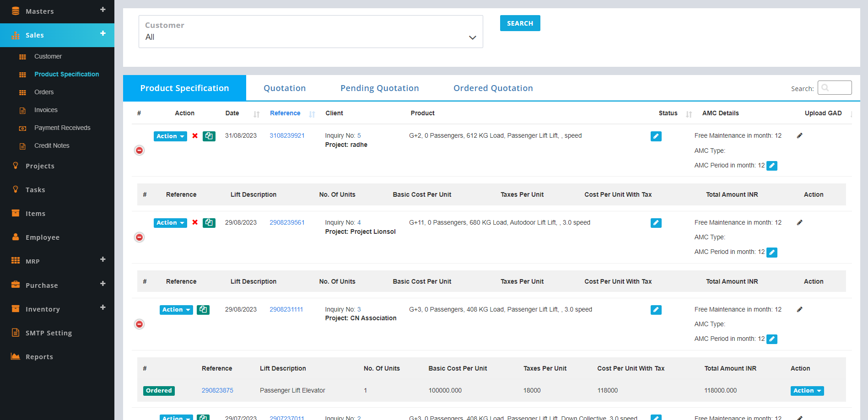Delete the row with reference 3108239921
The height and width of the screenshot is (420, 868).
pos(195,136)
